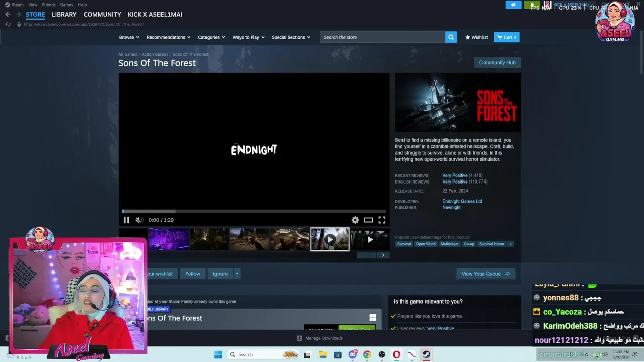The height and width of the screenshot is (362, 644).
Task: Select the Open World tag
Action: coord(426,244)
